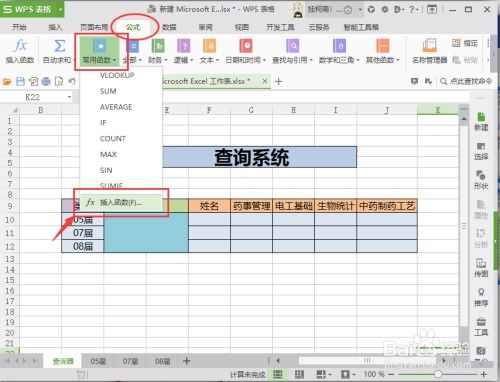
Task: Expand the Name Box dropdown arrow
Action: [69, 97]
